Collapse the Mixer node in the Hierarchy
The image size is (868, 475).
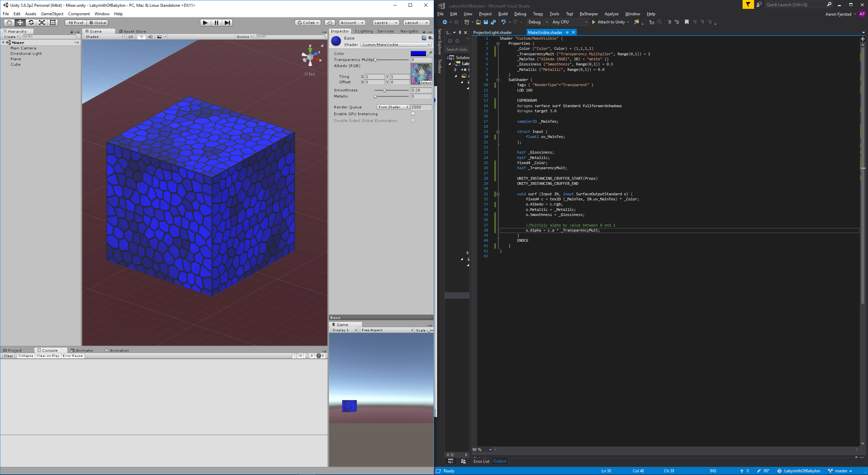click(x=4, y=42)
